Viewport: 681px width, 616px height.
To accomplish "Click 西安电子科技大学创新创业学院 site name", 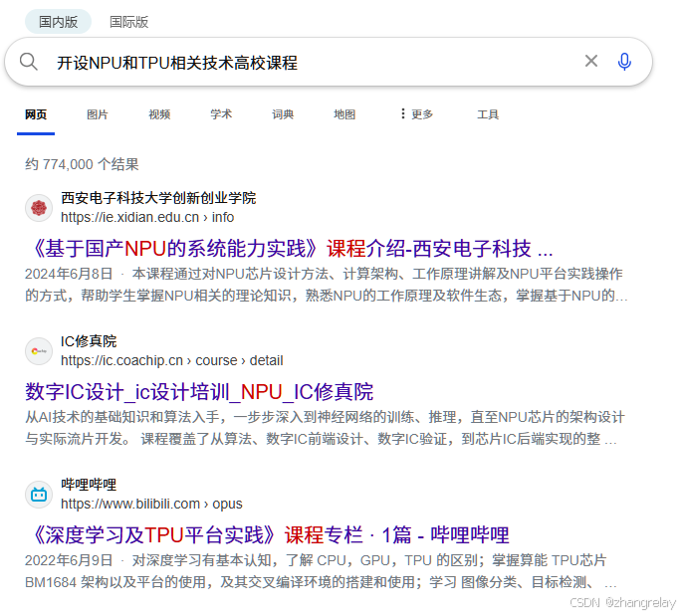I will pyautogui.click(x=158, y=198).
